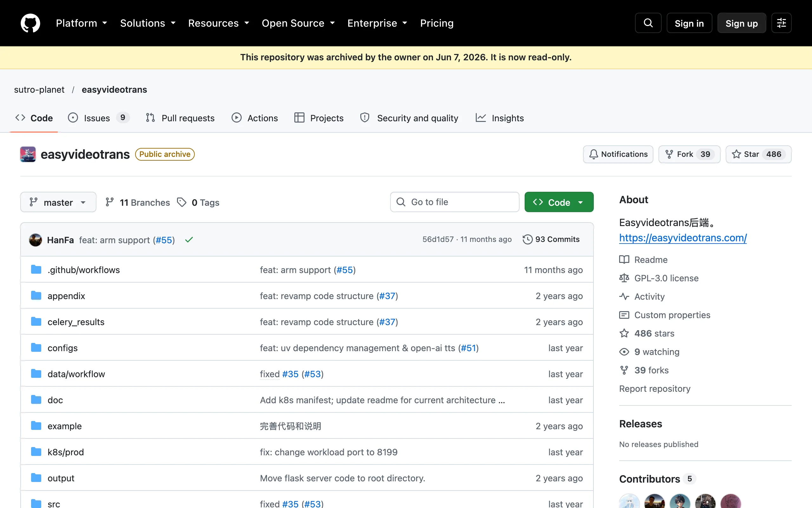
Task: Expand the Solutions menu
Action: (148, 23)
